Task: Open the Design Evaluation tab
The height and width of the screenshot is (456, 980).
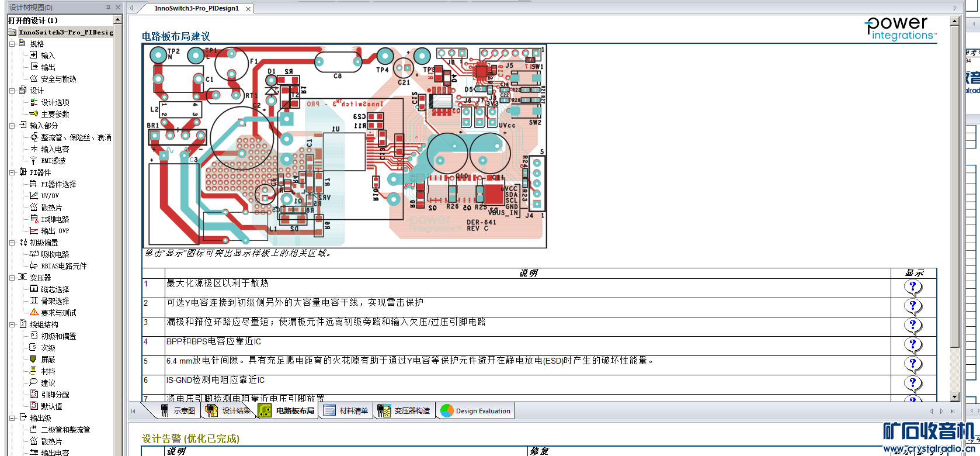Action: coord(476,411)
